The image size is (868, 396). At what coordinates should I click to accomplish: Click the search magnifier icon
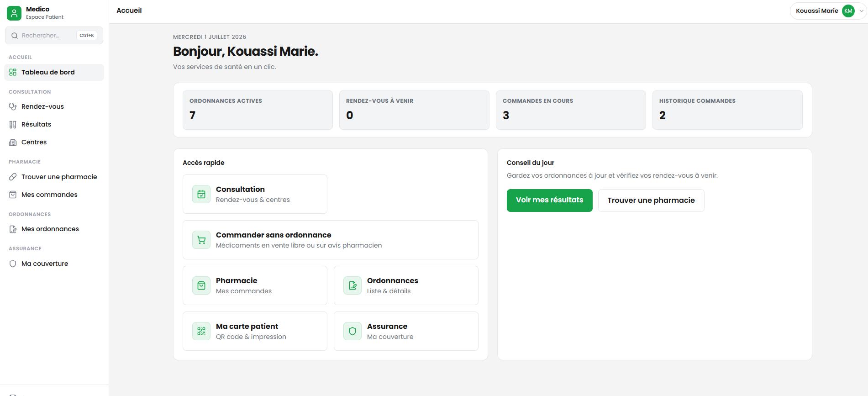15,36
